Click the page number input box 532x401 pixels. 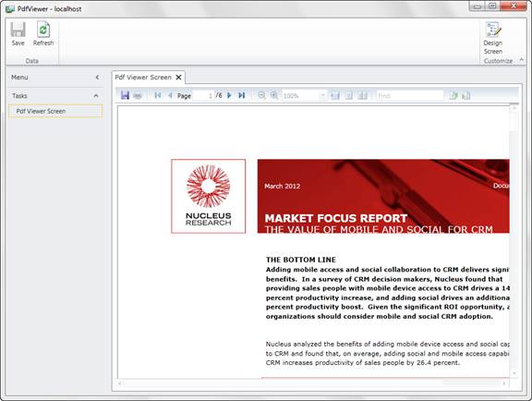[x=203, y=96]
